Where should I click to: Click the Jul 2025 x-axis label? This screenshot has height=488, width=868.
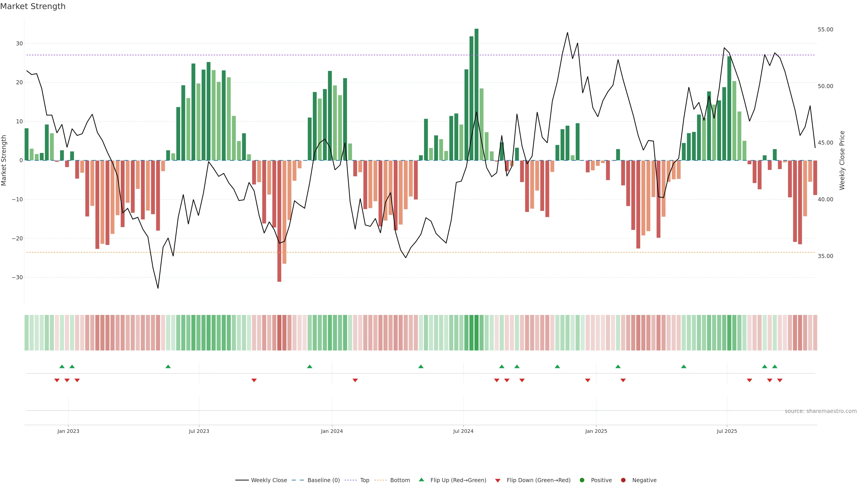pyautogui.click(x=727, y=431)
